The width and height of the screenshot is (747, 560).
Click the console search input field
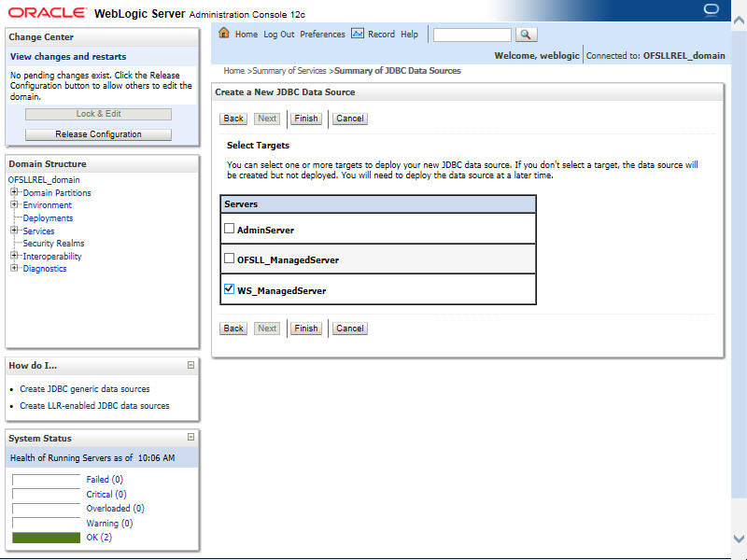coord(472,35)
